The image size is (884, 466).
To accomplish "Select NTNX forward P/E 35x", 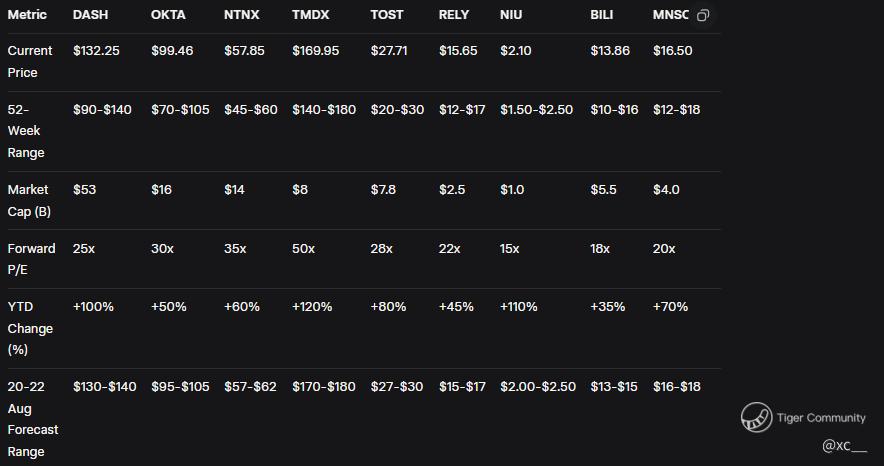I will click(x=235, y=248).
